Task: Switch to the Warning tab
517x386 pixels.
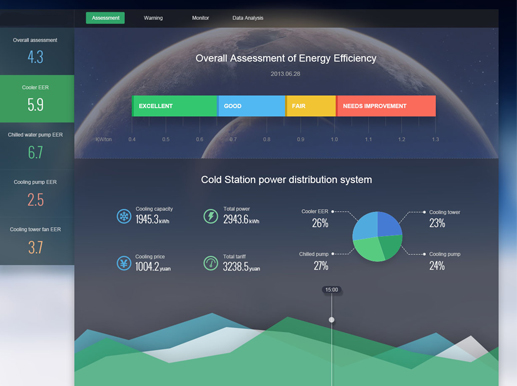Action: click(x=153, y=18)
